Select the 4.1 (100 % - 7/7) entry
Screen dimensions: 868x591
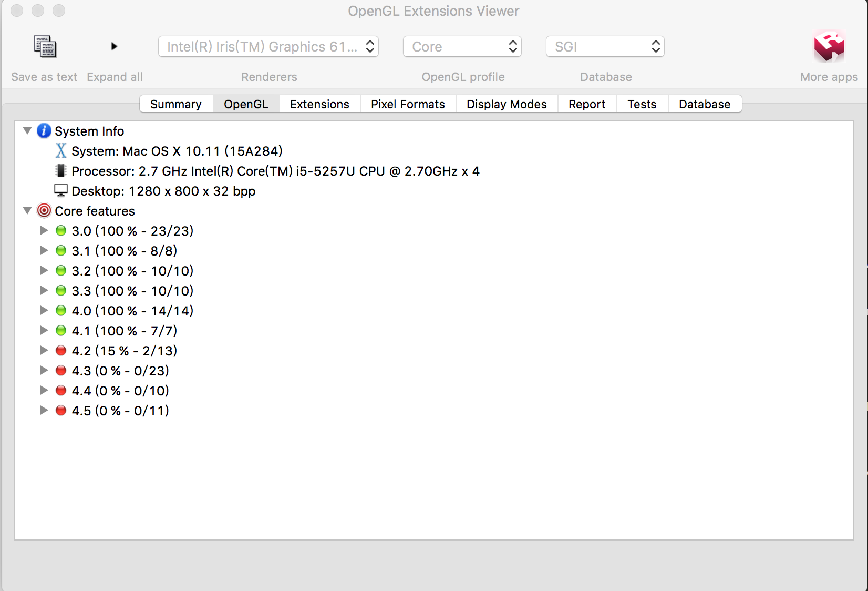tap(125, 331)
